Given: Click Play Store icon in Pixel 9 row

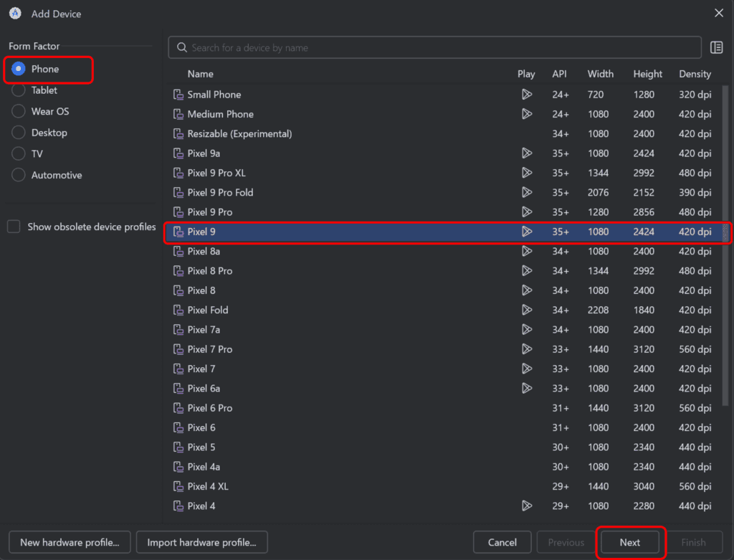Looking at the screenshot, I should [x=527, y=232].
